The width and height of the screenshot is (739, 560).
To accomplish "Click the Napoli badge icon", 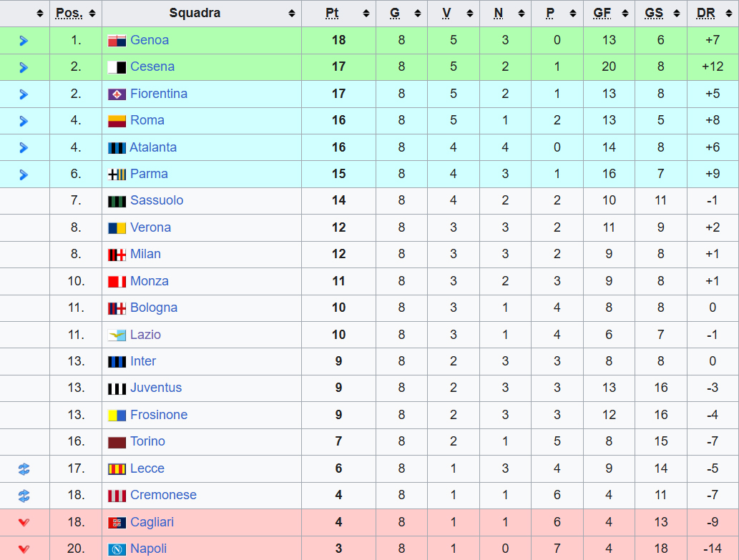I will click(x=117, y=549).
